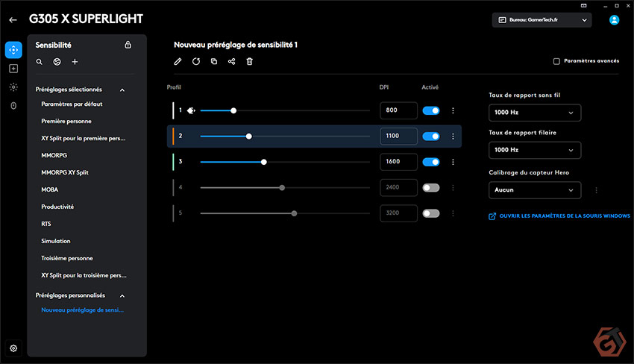The image size is (634, 364).
Task: Select Productivité preset
Action: point(57,207)
